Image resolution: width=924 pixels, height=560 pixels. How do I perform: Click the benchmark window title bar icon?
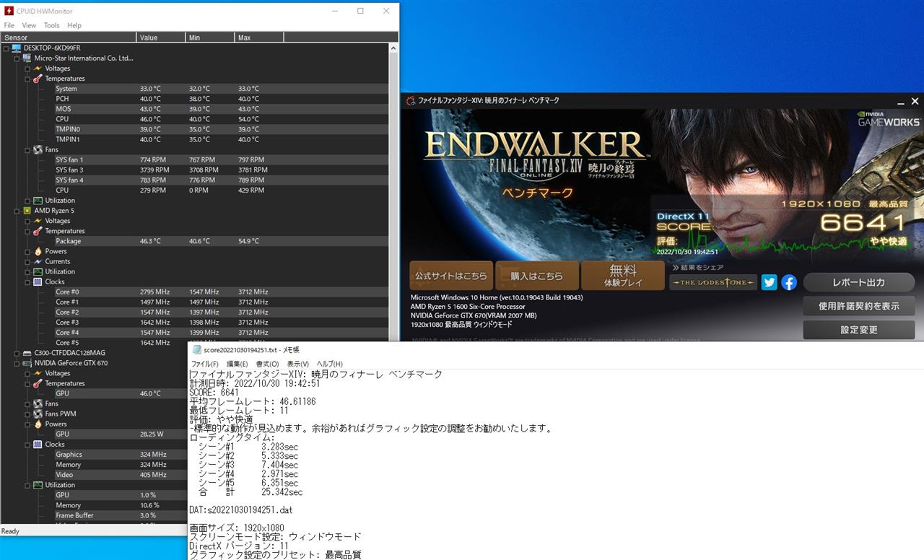coord(411,100)
